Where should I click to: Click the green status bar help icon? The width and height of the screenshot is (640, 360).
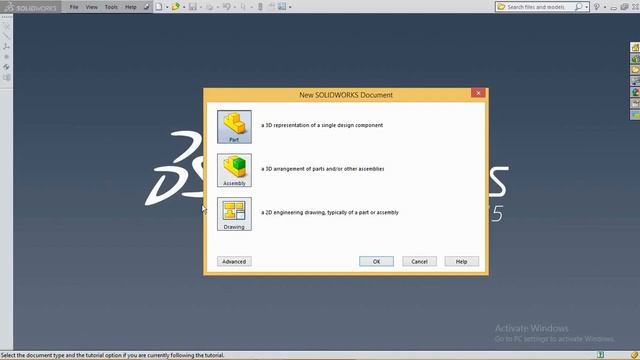600,355
